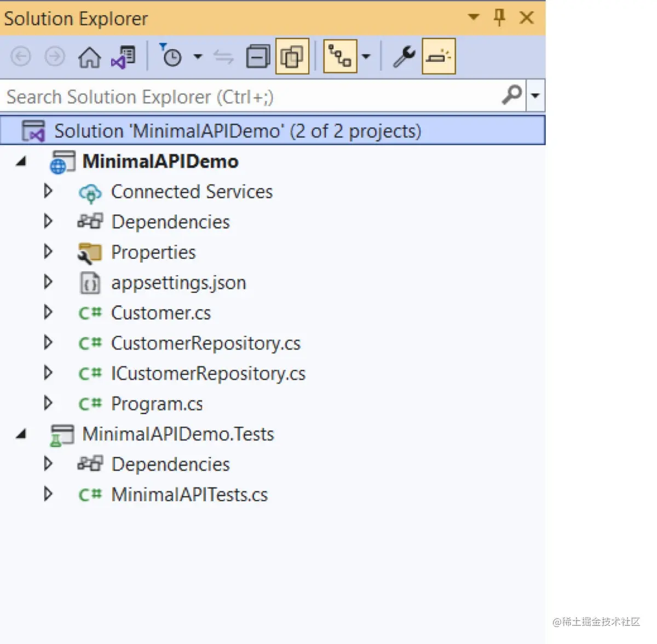This screenshot has width=657, height=644.
Task: Click the MinimalAPIDemo Dependencies icon
Action: (90, 222)
